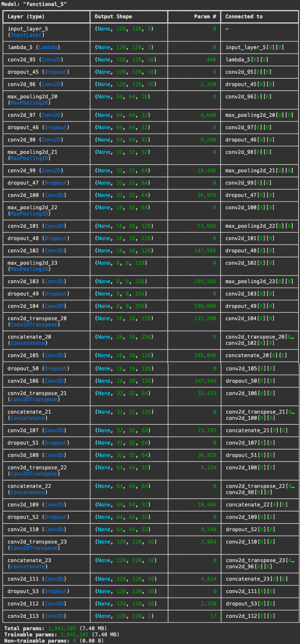This screenshot has width=300, height=644.
Task: Click param count 295,168 for conv2d_103
Action: point(206,281)
